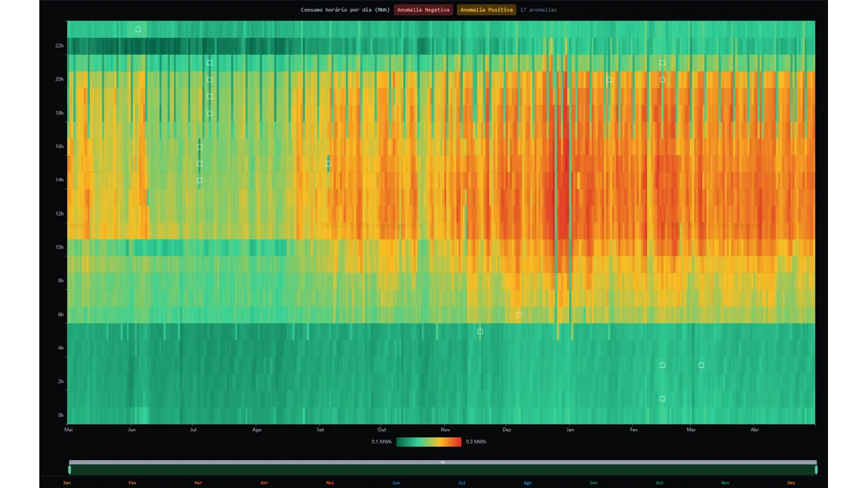This screenshot has height=488, width=868.
Task: Click the 17 anomalias counter text
Action: [x=538, y=10]
